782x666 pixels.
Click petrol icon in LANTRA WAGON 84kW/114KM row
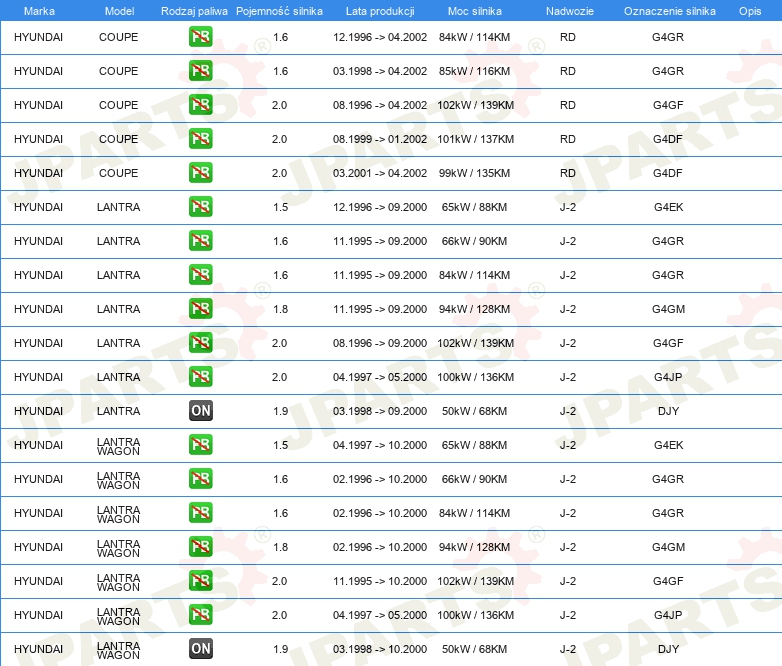(200, 512)
